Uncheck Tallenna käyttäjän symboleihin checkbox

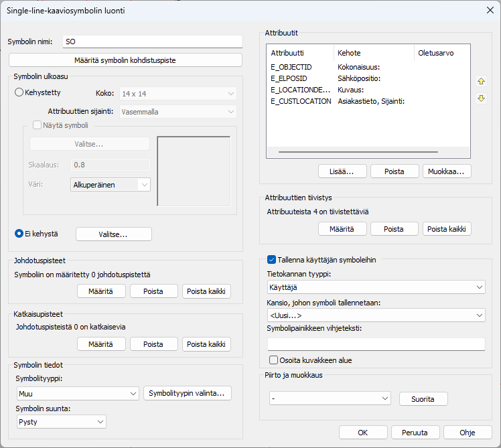272,260
